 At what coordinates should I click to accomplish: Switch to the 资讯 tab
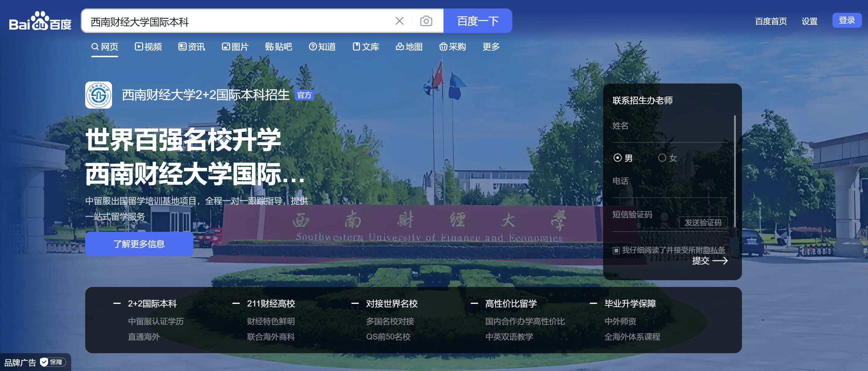(x=192, y=47)
